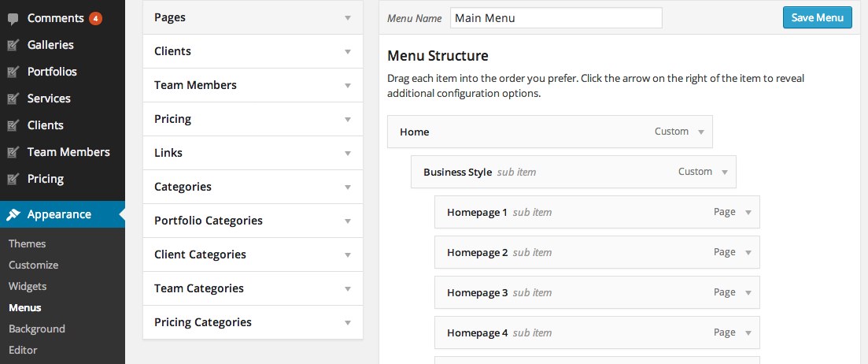
Task: Click the Comments speech bubble icon
Action: coord(13,18)
